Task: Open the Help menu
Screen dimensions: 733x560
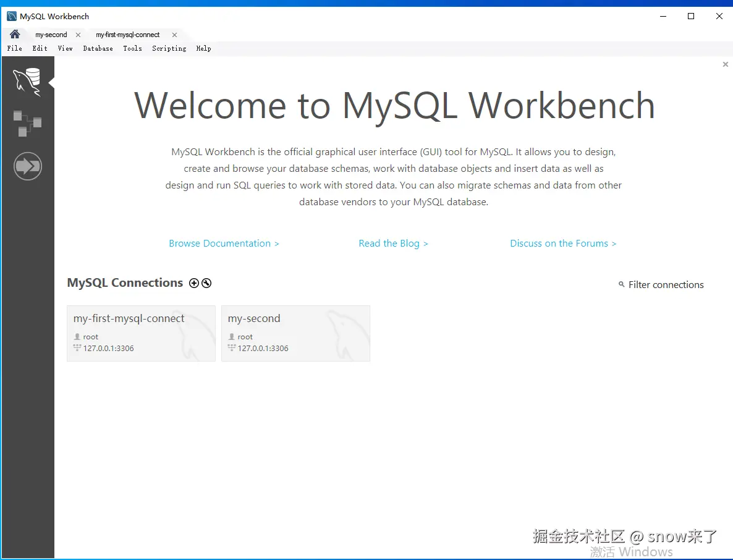Action: 203,48
